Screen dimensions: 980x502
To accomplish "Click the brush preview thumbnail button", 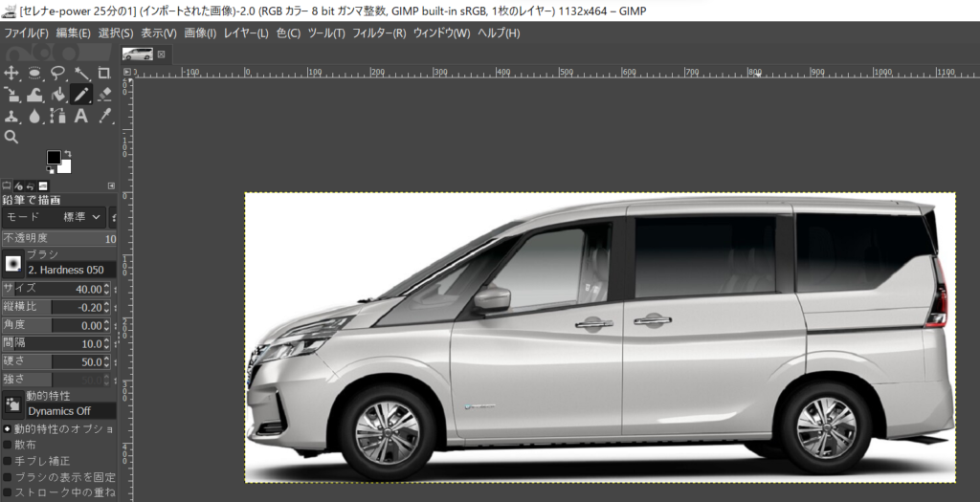I will click(12, 262).
